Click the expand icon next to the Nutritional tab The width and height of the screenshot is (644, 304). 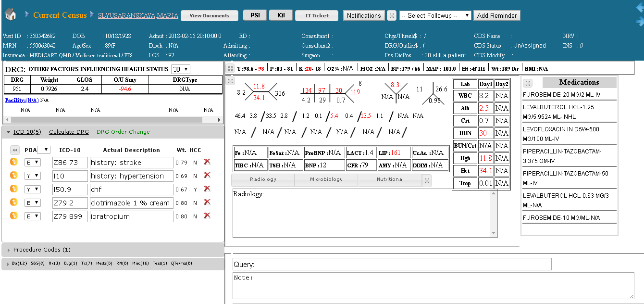[x=427, y=180]
